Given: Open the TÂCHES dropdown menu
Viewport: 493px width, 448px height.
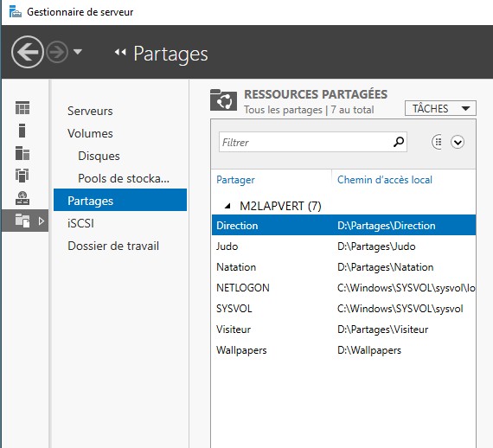Looking at the screenshot, I should pos(440,108).
